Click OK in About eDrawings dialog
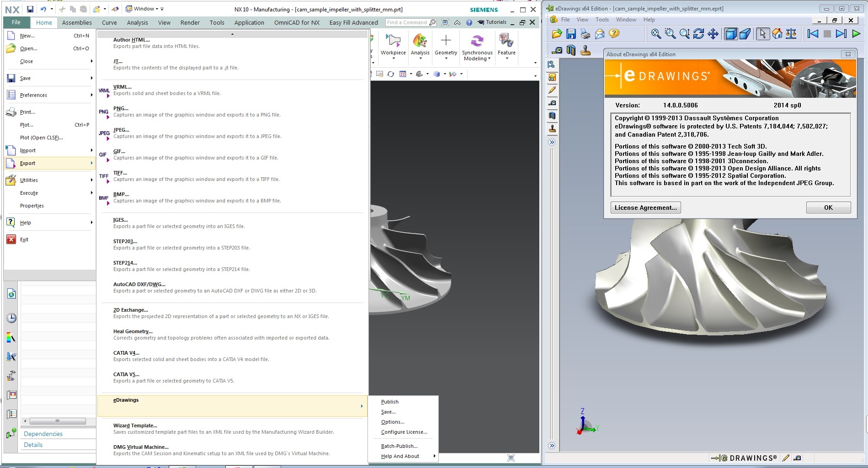The height and width of the screenshot is (468, 868). tap(828, 207)
